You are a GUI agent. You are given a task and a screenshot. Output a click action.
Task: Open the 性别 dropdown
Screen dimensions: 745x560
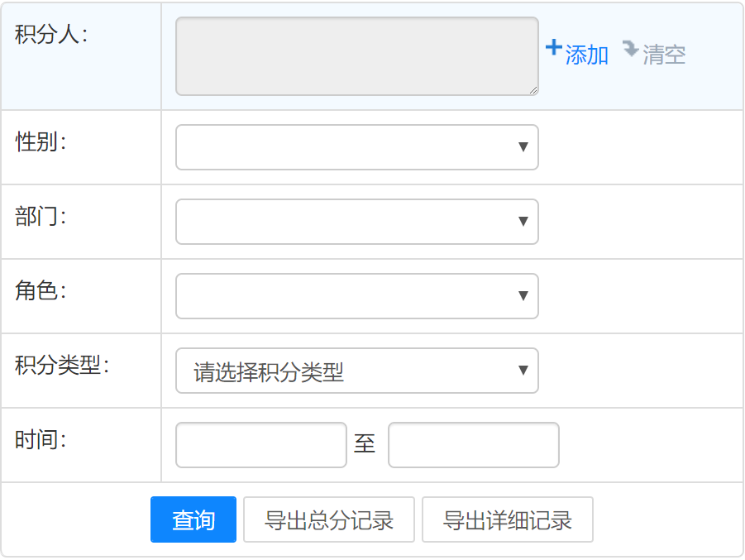(x=356, y=147)
